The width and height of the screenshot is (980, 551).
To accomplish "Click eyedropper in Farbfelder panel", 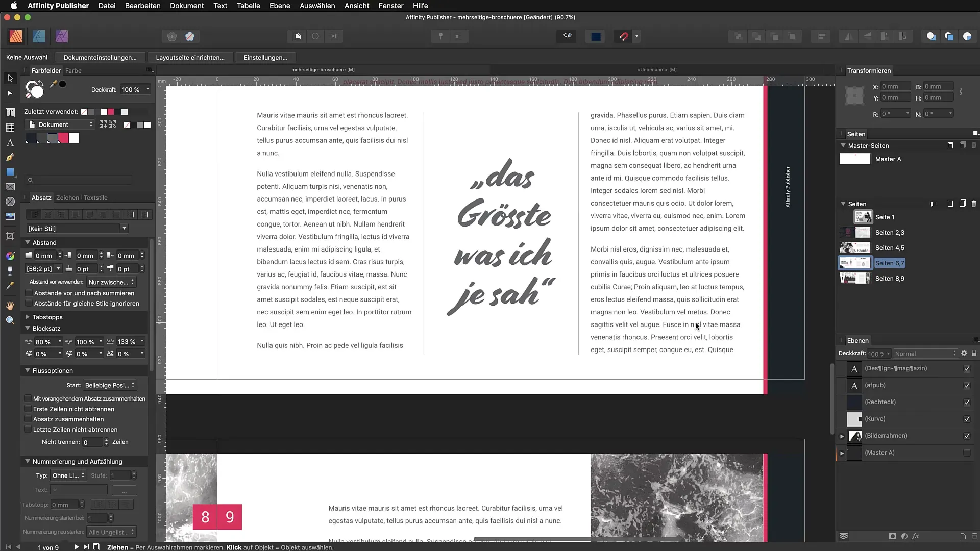I will click(x=53, y=84).
